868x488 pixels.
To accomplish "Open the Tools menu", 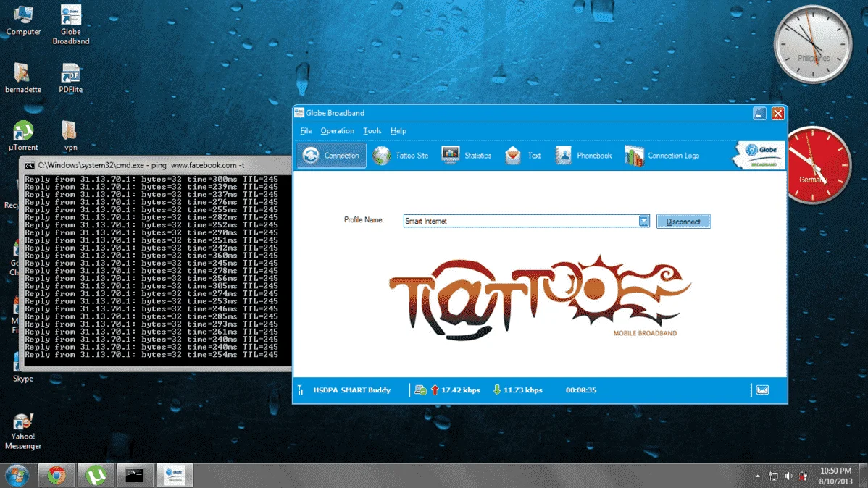I will click(x=372, y=131).
